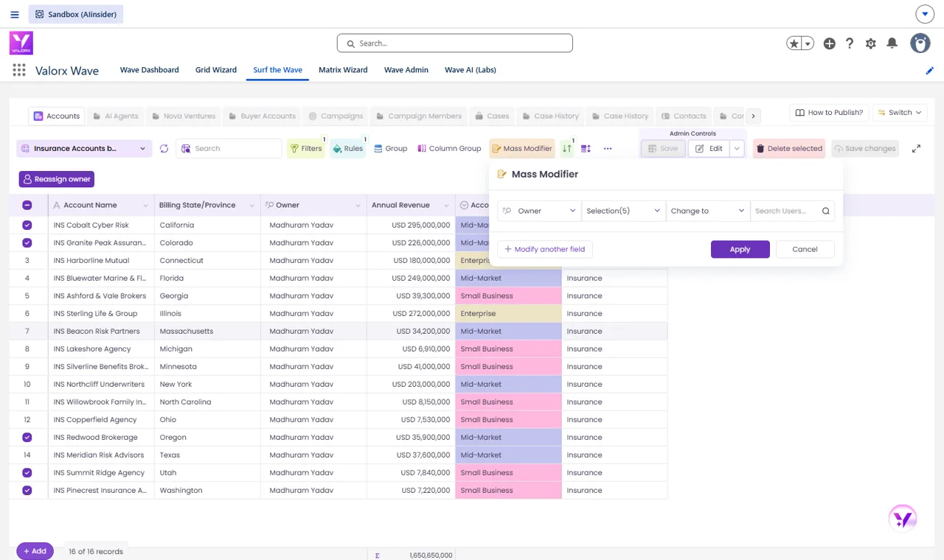The width and height of the screenshot is (944, 560).
Task: Click the Apply button
Action: point(740,249)
